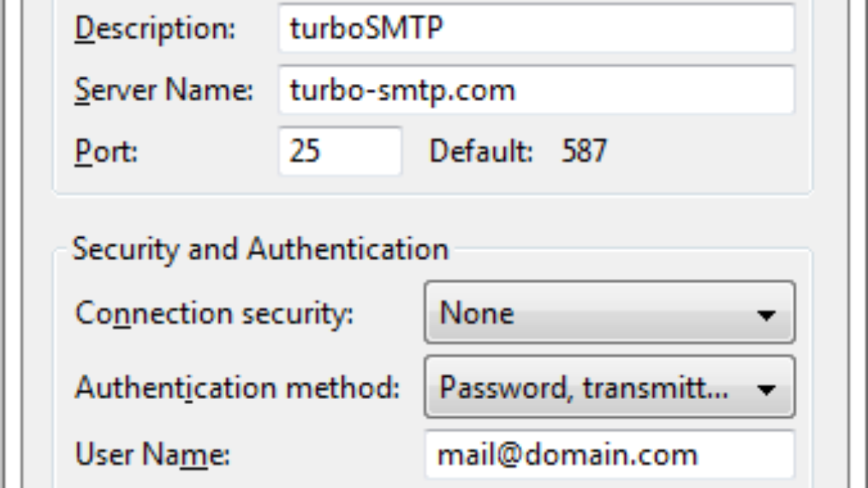Click 'None' in the Connection security combo box

(x=477, y=313)
